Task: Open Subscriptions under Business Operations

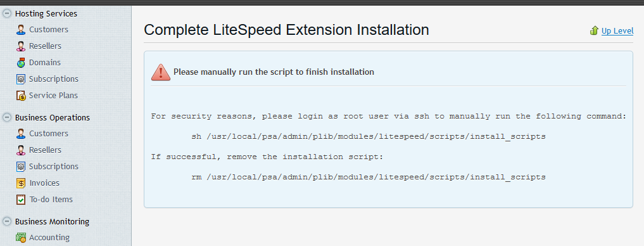Action: 53,167
